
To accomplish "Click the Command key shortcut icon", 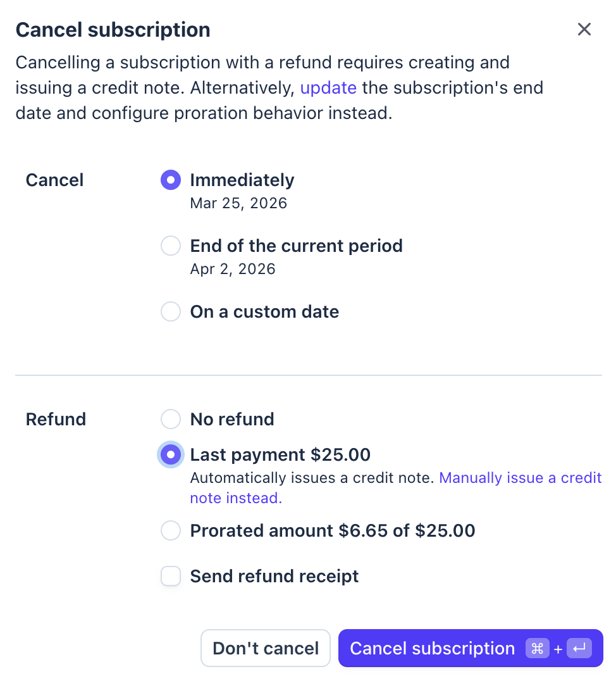I will pos(537,648).
